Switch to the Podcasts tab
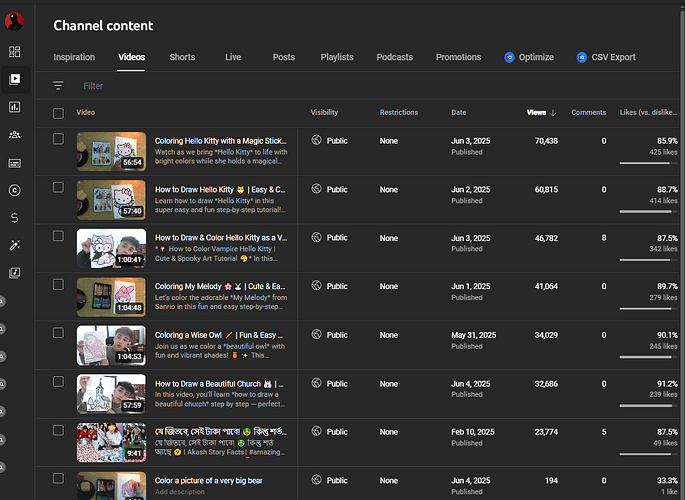The image size is (685, 500). (x=394, y=57)
